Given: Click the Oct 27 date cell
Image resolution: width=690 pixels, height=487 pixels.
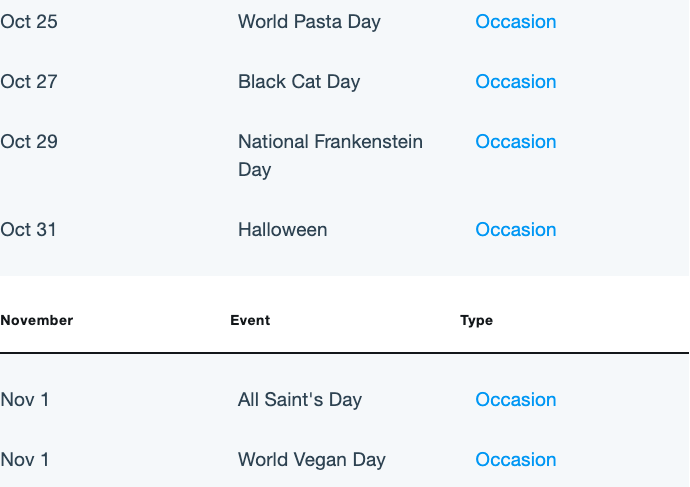Looking at the screenshot, I should (x=29, y=81).
